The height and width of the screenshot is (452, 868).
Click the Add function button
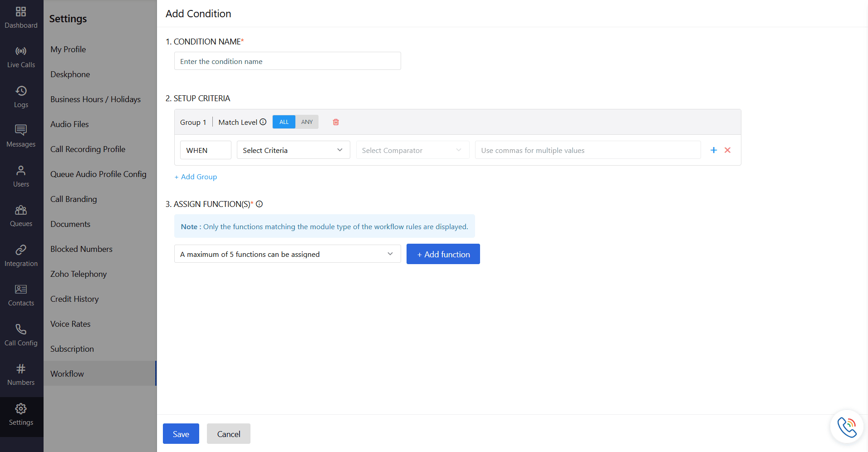click(443, 254)
